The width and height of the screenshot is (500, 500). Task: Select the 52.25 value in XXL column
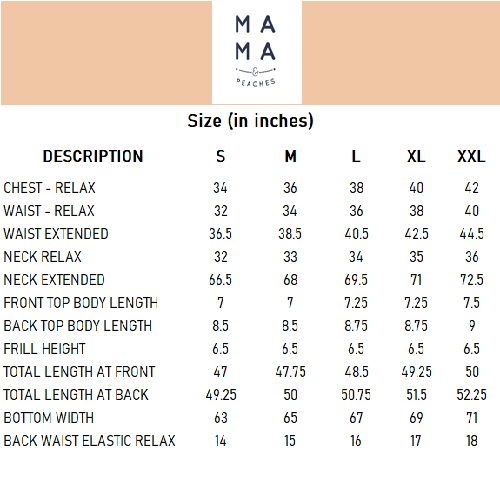[471, 395]
